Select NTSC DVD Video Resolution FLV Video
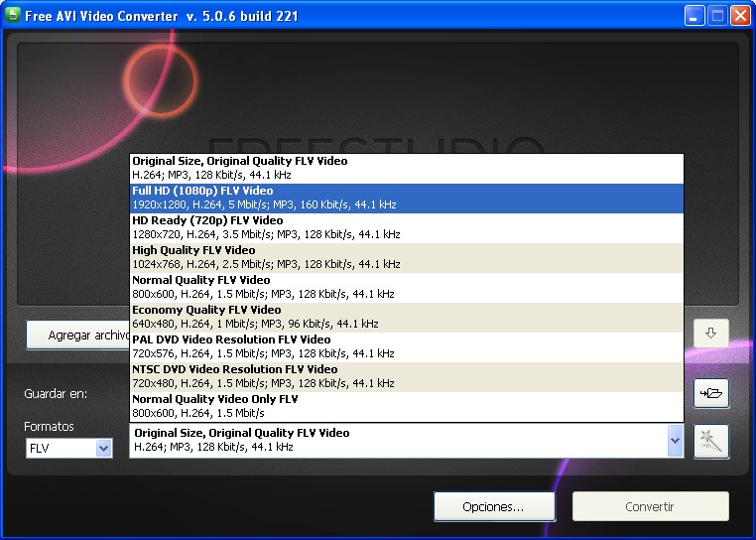The height and width of the screenshot is (540, 756). (x=407, y=377)
